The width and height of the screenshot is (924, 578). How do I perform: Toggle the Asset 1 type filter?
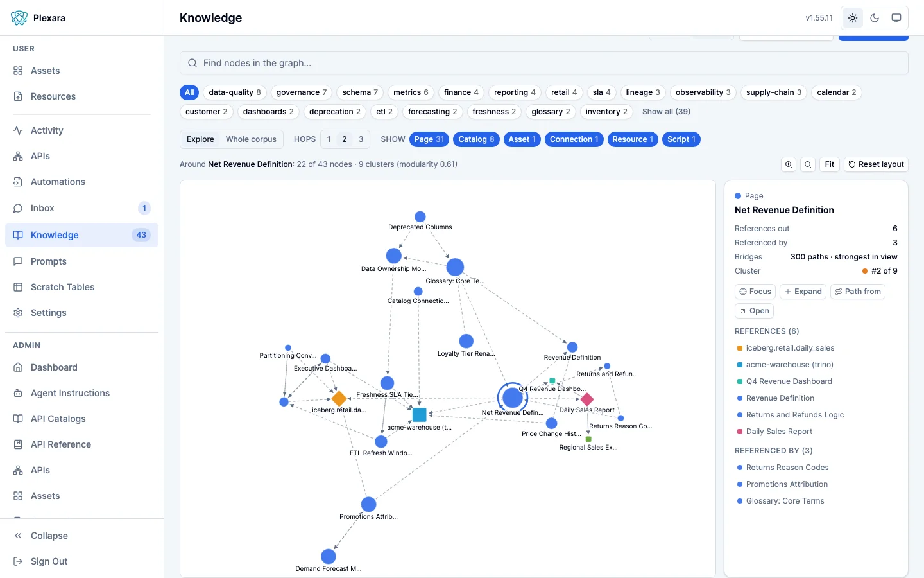click(x=522, y=139)
